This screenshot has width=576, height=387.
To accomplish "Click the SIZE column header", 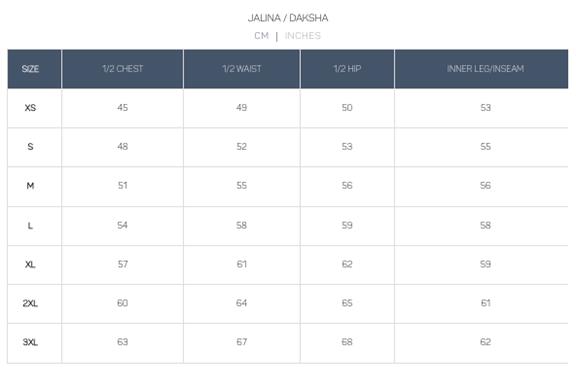I will [30, 69].
